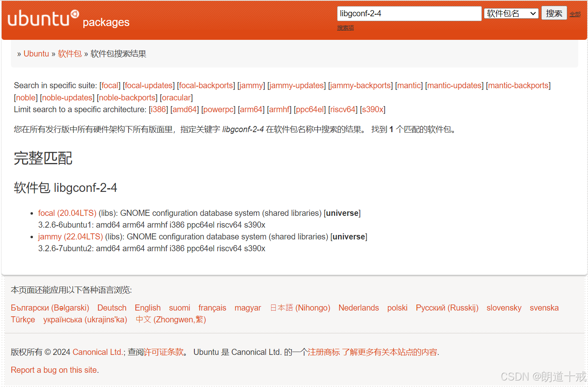Limit search to noble suite
Image resolution: width=588 pixels, height=387 pixels.
click(x=26, y=98)
